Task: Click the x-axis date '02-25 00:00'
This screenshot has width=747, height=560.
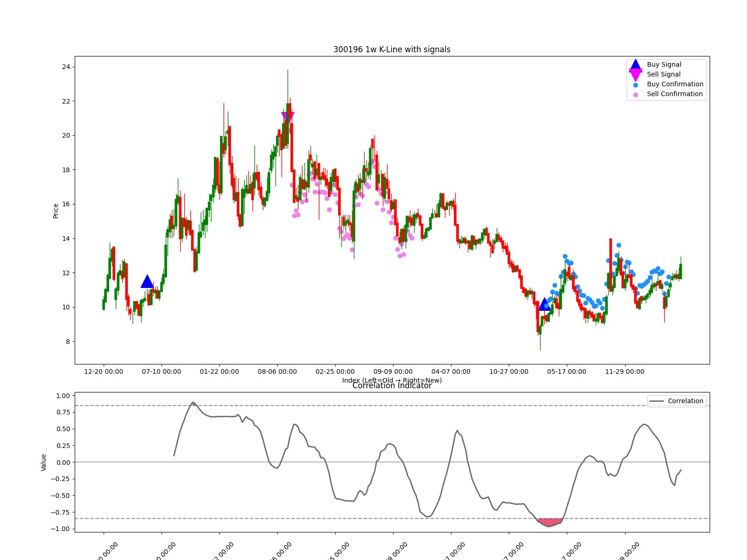Action: click(335, 371)
